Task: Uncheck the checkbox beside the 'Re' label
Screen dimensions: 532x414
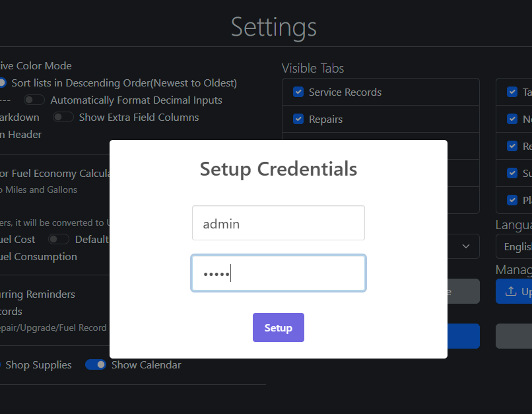Action: [x=512, y=146]
